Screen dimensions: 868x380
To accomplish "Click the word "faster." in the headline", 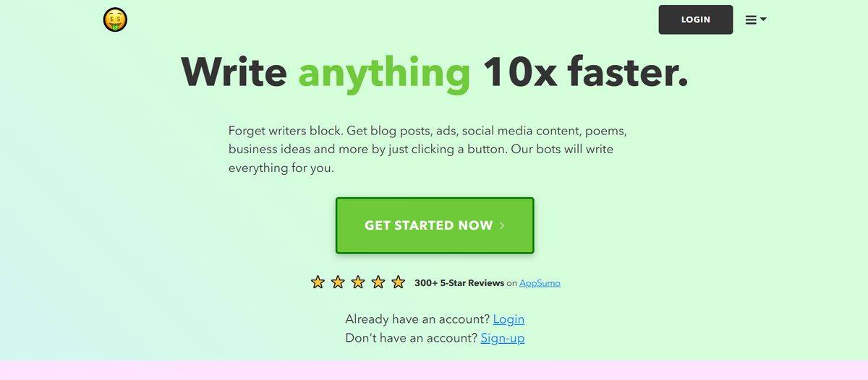I will pyautogui.click(x=627, y=72).
